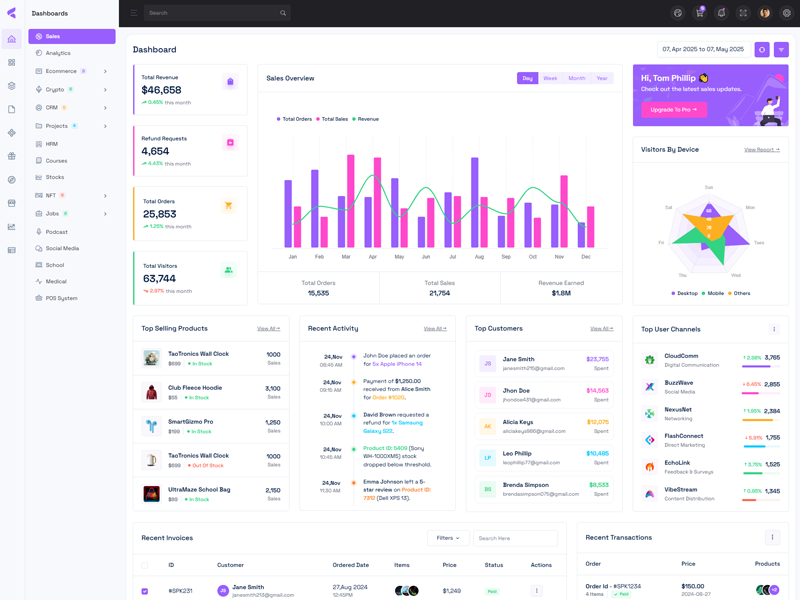Click the notifications bell icon
This screenshot has width=800, height=600.
click(x=721, y=13)
